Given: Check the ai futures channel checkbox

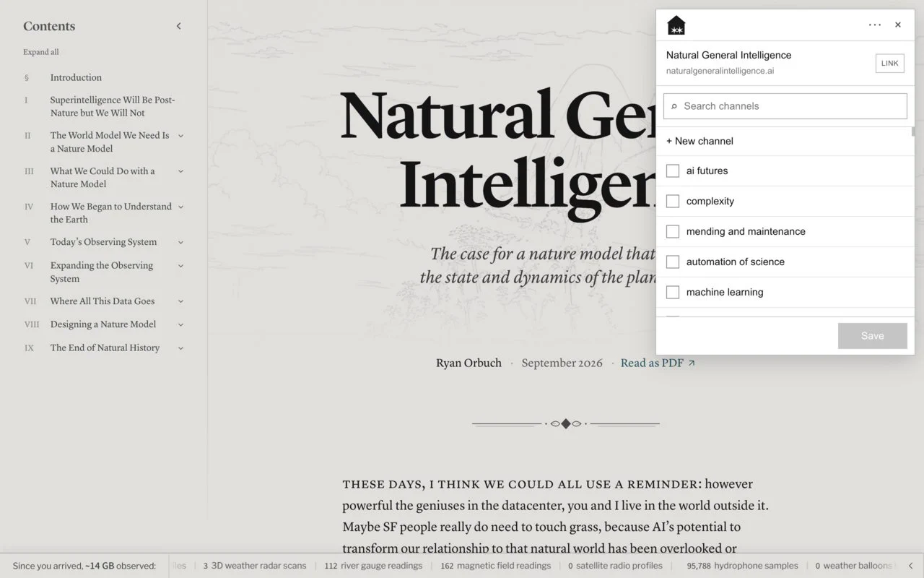Looking at the screenshot, I should (673, 171).
